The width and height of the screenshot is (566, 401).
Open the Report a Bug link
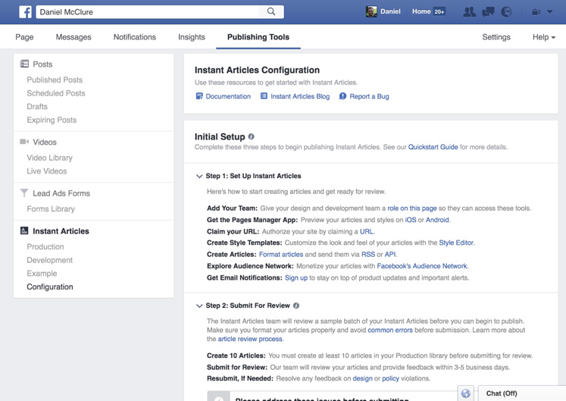[369, 96]
